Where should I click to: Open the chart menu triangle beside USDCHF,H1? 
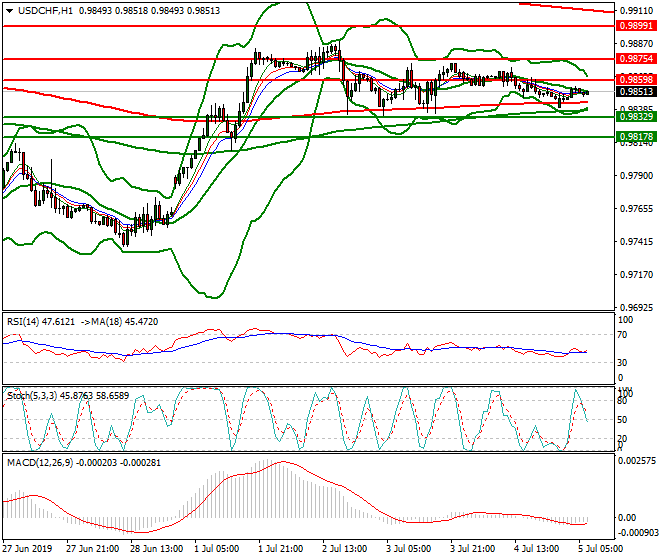tap(9, 11)
